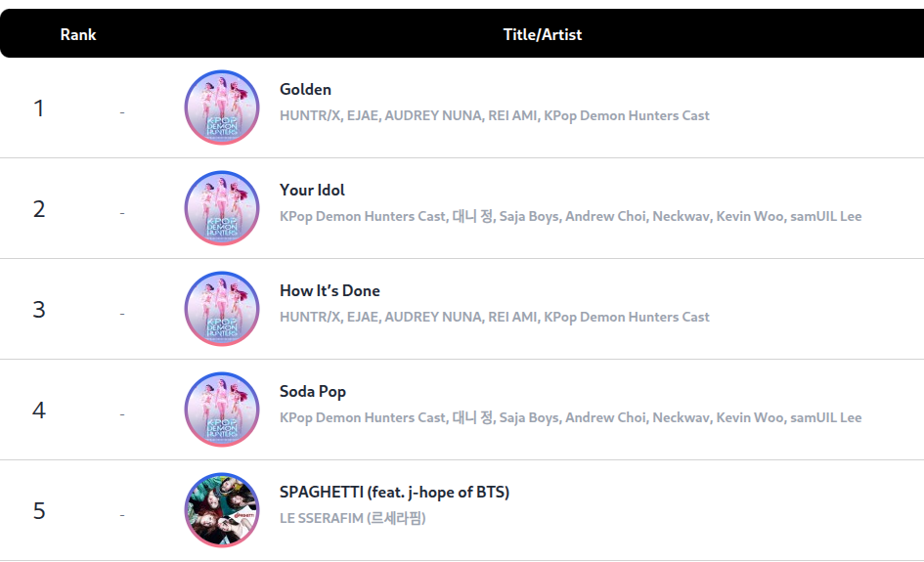The image size is (924, 562).
Task: Click the artist credits under How It's Done
Action: [x=494, y=317]
